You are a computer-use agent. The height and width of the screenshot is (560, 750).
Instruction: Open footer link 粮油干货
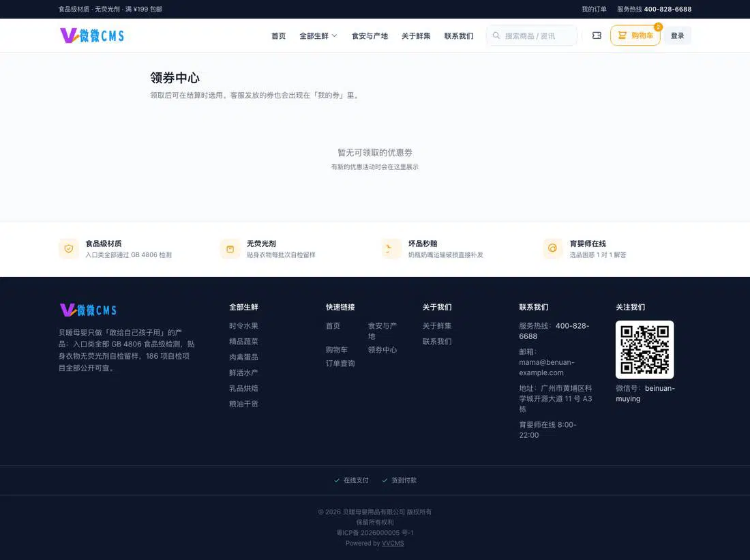pos(243,404)
